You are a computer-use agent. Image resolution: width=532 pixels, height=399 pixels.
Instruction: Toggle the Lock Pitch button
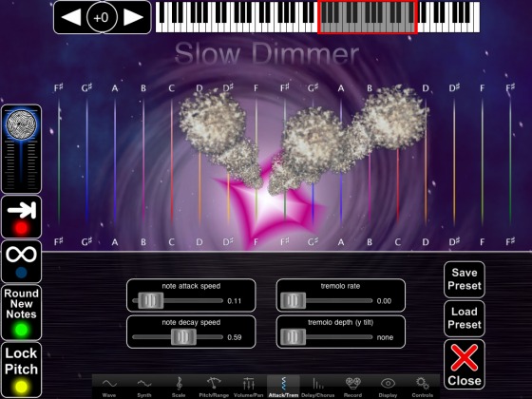(x=21, y=370)
